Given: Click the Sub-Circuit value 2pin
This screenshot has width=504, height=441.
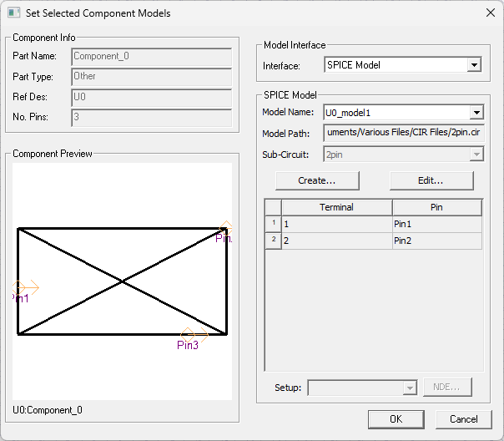Looking at the screenshot, I should pyautogui.click(x=335, y=155).
